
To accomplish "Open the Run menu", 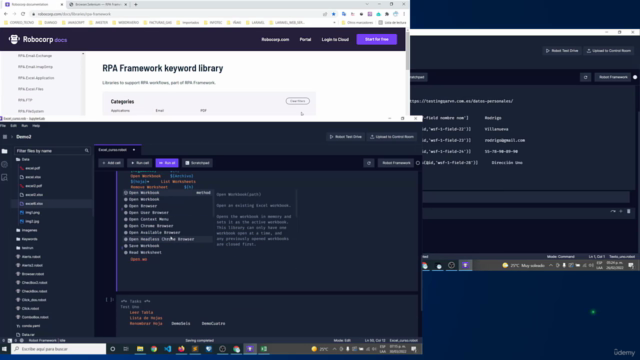I will click(x=24, y=126).
